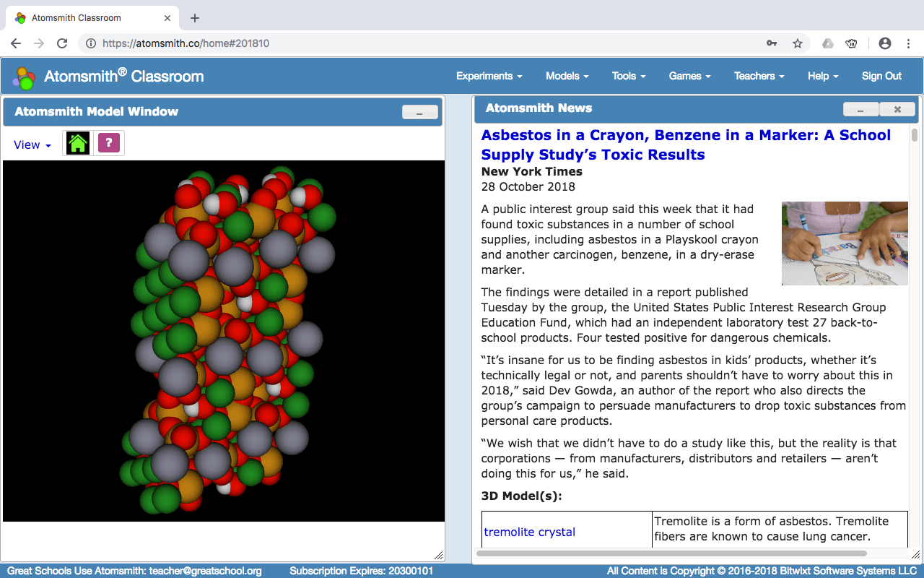Viewport: 924px width, 578px height.
Task: Click the owl-face extension icon
Action: 852,43
